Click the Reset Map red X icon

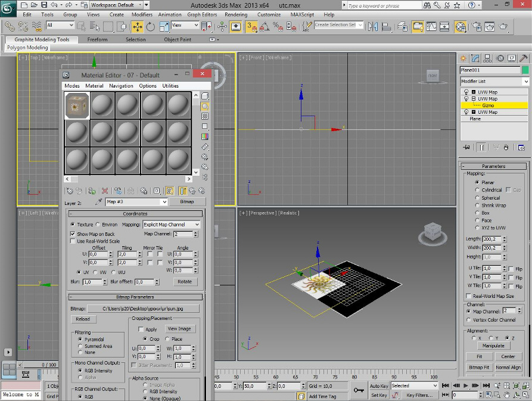pos(105,191)
